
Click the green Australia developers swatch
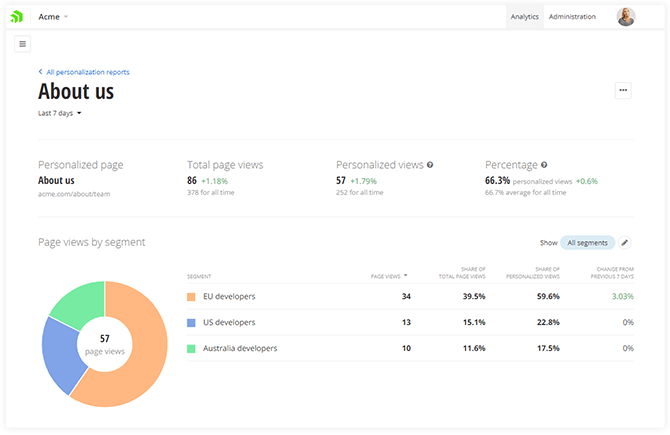[x=192, y=348]
